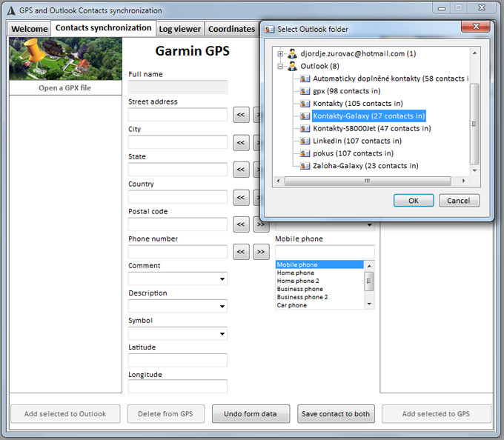Click the << button next to Phone number
The image size is (504, 440).
pyautogui.click(x=241, y=252)
